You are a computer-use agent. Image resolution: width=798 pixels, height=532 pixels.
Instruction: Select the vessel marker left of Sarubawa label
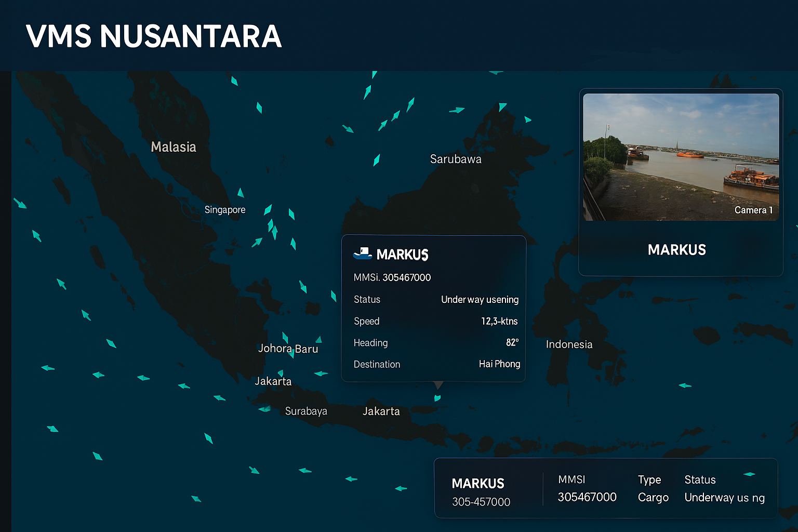[377, 160]
